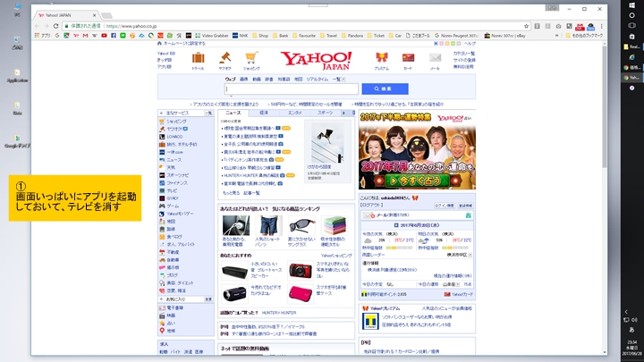Screen dimensions: 644x362
Task: Show hidden tray icons chevron
Action: pyautogui.click(x=626, y=312)
